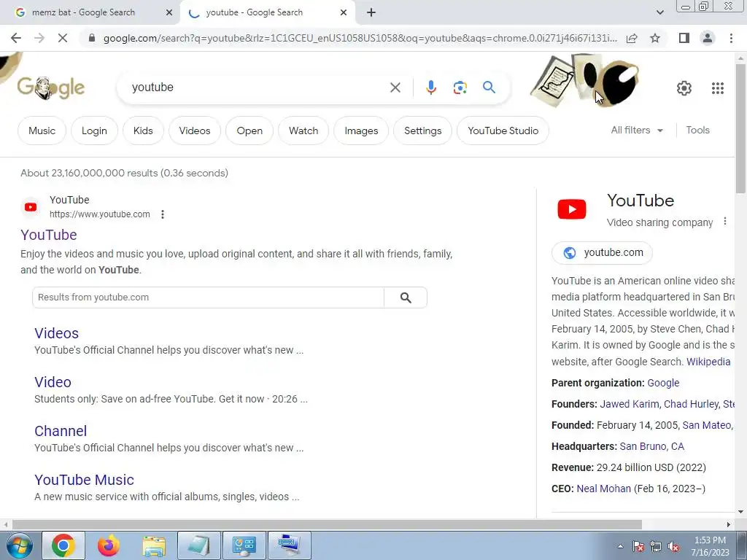Viewport: 747px width, 560px height.
Task: Open the tab search chevron
Action: [x=659, y=13]
